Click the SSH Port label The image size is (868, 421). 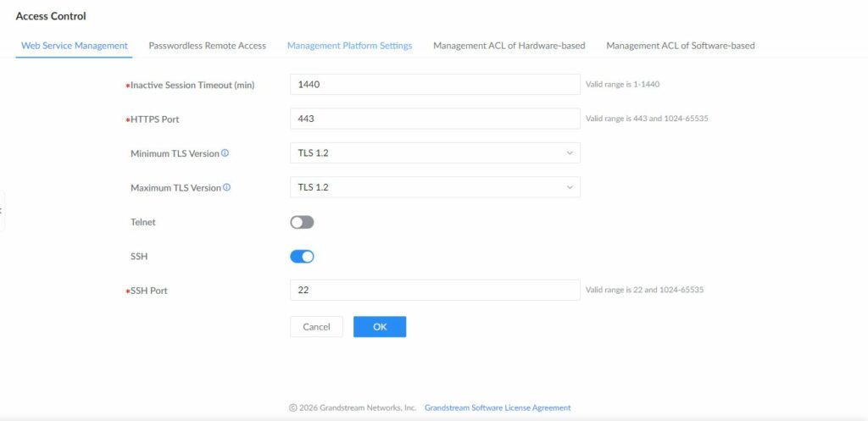pos(148,291)
